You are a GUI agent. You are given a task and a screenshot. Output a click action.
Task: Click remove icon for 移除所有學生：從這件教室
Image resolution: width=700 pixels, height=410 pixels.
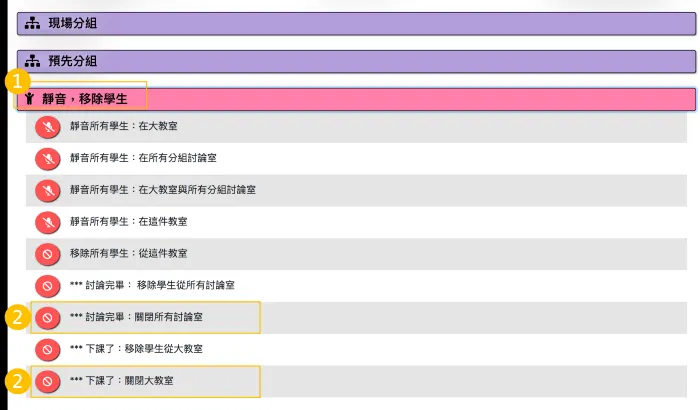click(x=47, y=254)
